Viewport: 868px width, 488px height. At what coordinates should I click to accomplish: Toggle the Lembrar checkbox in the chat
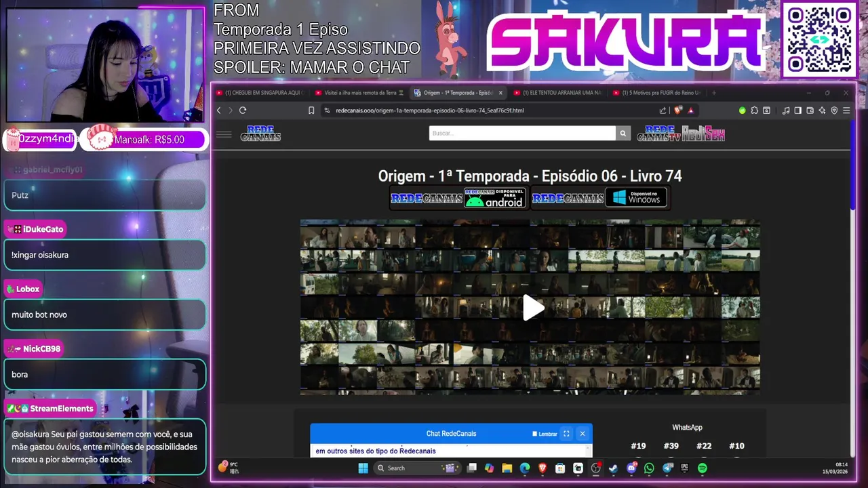[534, 434]
